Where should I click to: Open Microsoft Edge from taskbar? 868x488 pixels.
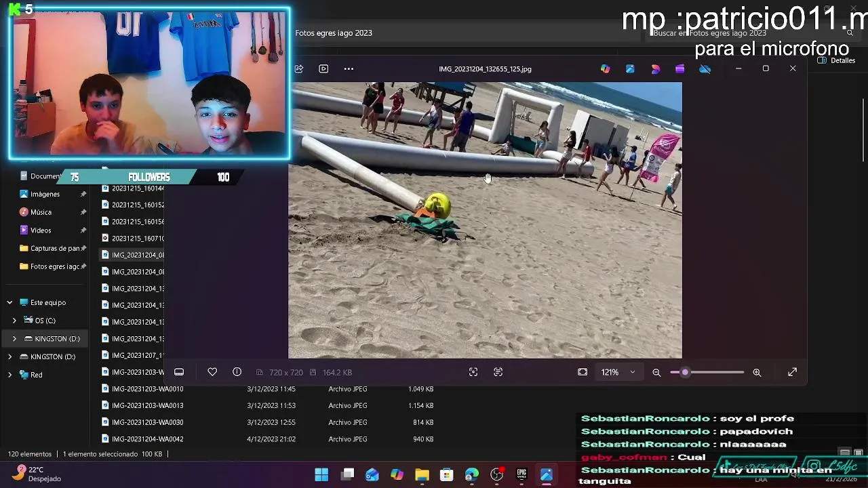point(471,474)
